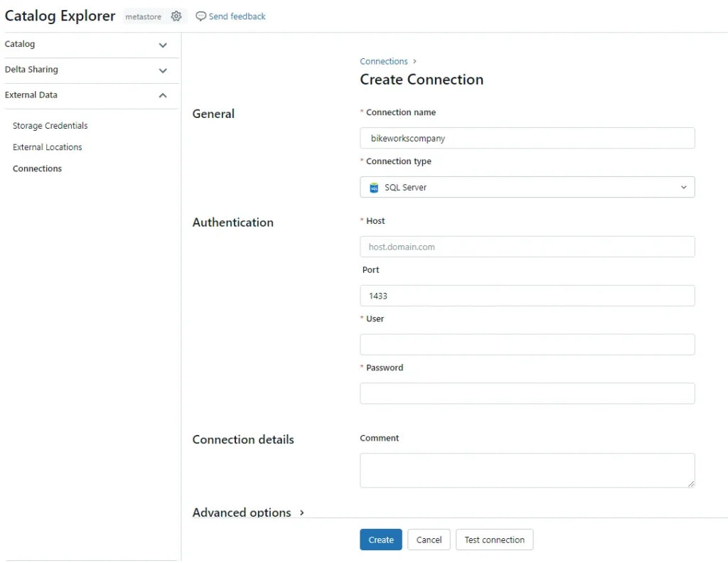This screenshot has width=728, height=563.
Task: Expand the Delta Sharing section chevron
Action: point(163,70)
